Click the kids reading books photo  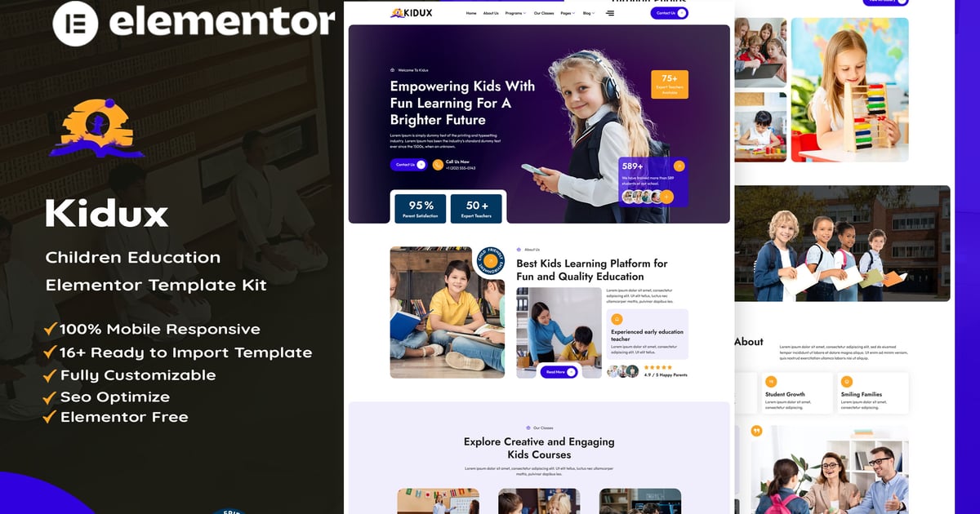(448, 312)
